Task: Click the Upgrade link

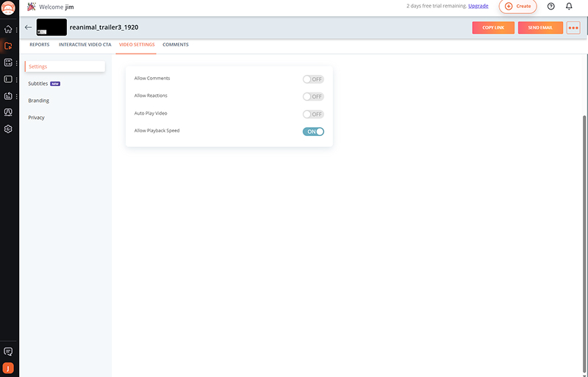Action: [x=478, y=6]
